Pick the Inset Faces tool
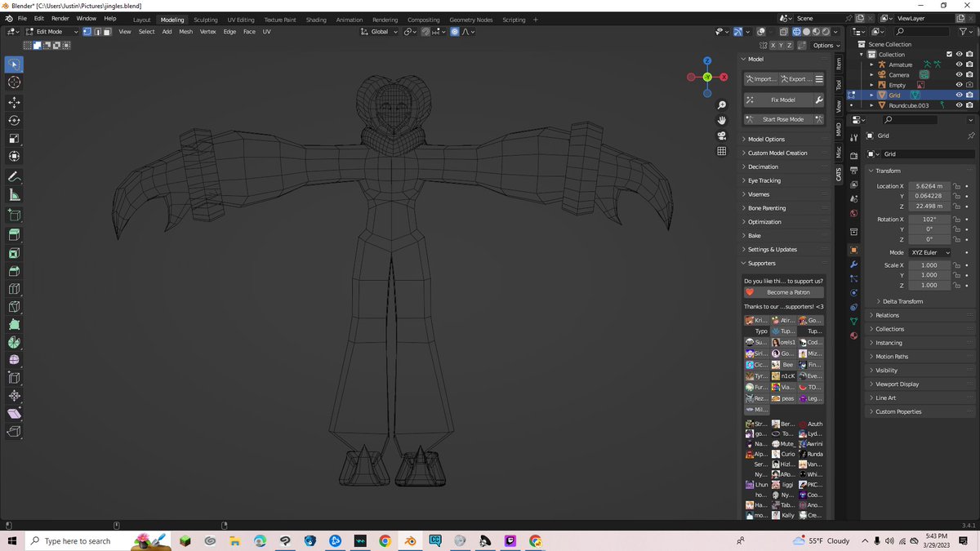Image resolution: width=980 pixels, height=551 pixels. [x=14, y=253]
